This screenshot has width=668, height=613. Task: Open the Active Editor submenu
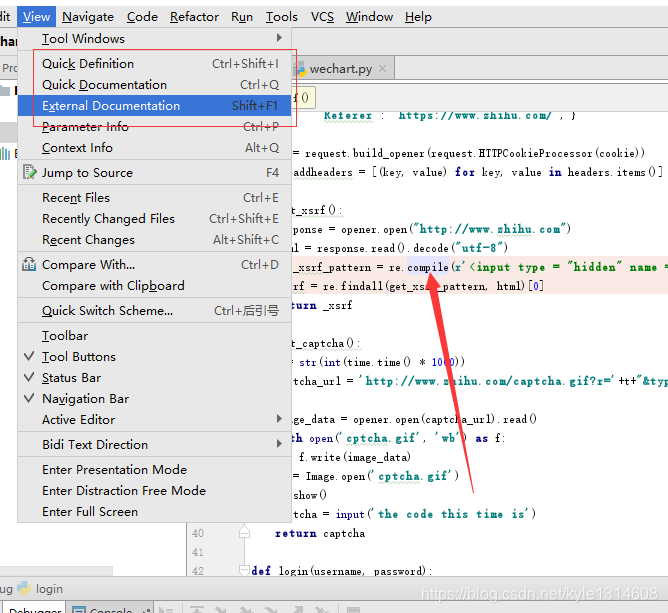155,419
